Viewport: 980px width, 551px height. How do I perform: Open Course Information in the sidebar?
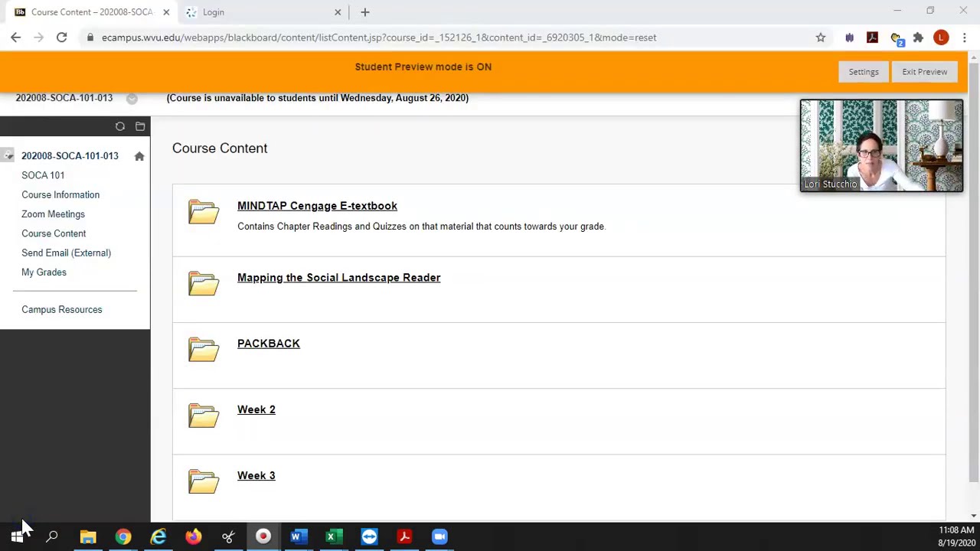point(60,194)
